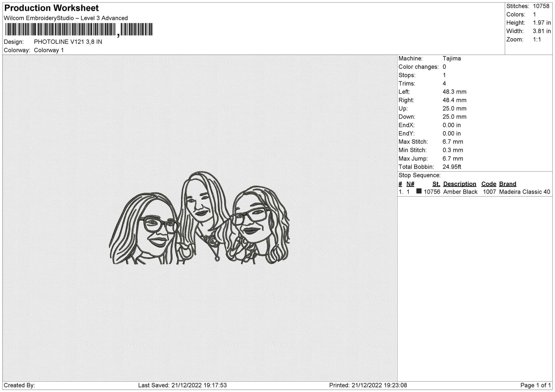The width and height of the screenshot is (555, 392).
Task: Click the 'N#' column header
Action: 410,184
